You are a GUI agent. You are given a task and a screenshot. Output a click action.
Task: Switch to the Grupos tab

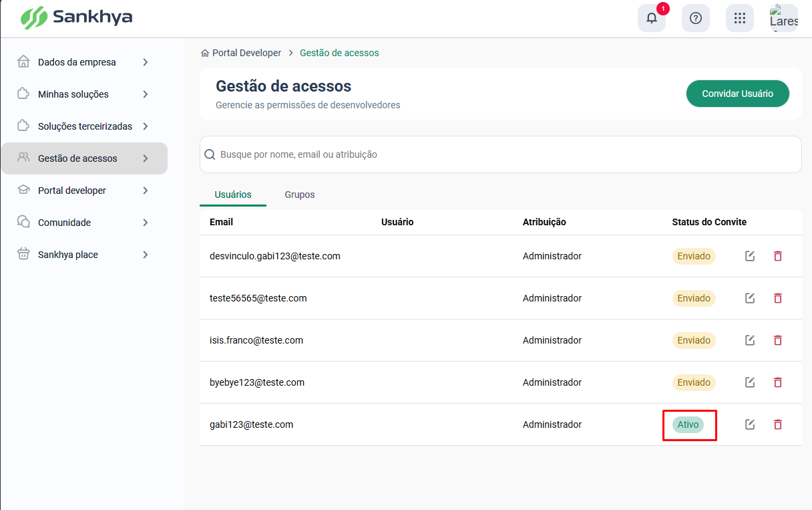tap(300, 195)
